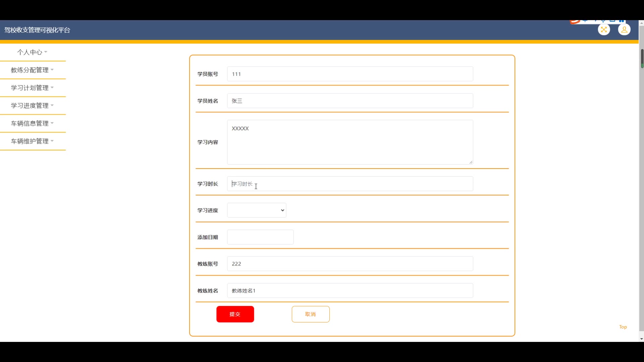
Task: Click scrollbar up arrow at top
Action: 641,23
